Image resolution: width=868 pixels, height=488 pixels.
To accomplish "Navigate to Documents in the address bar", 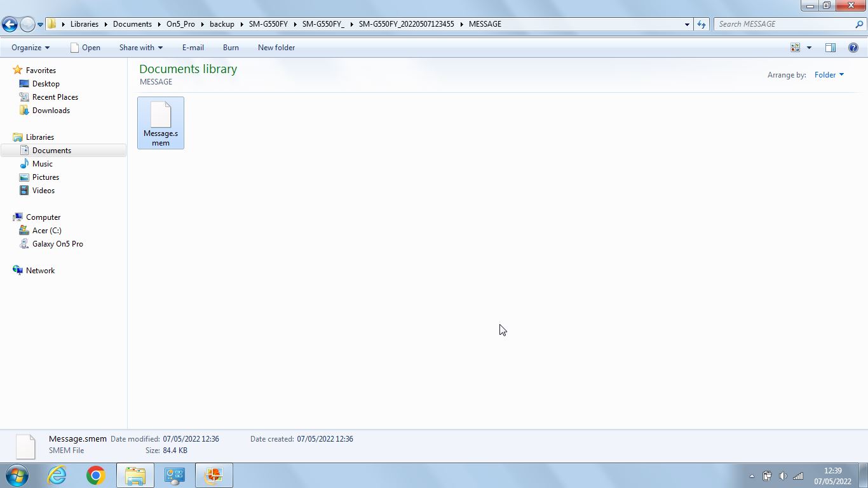I will coord(132,24).
